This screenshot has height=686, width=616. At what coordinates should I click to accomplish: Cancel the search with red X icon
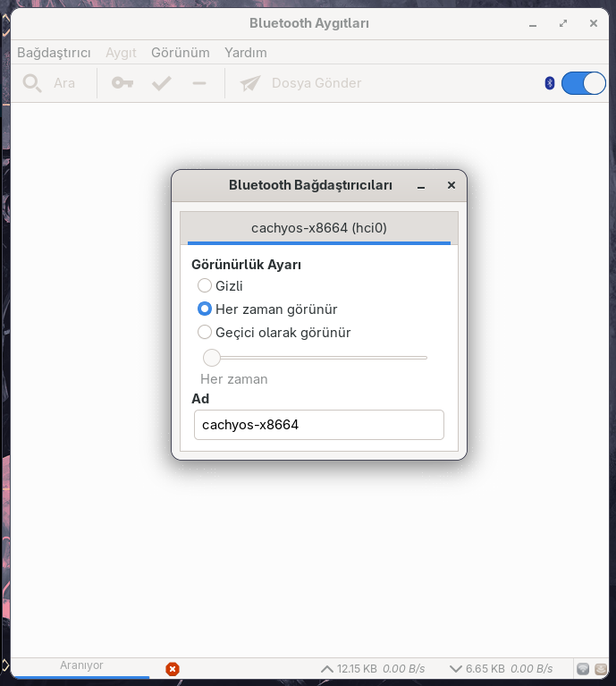coord(173,669)
